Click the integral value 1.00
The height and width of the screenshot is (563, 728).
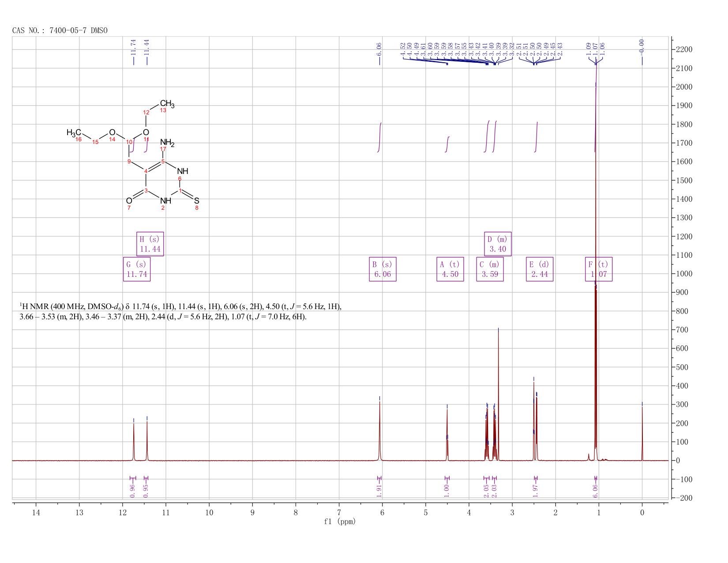tap(447, 491)
